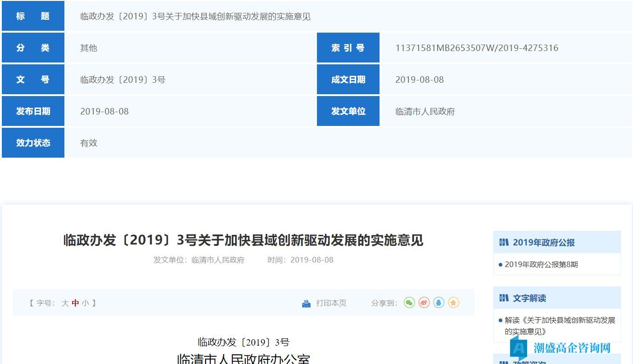Set font size to 中
Screen dimensions: 633x364
click(75, 303)
